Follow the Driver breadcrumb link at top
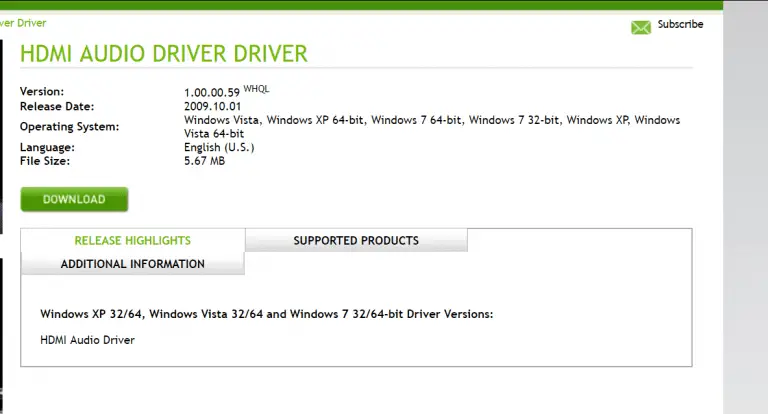Screen dimensions: 768x414 tap(23, 23)
